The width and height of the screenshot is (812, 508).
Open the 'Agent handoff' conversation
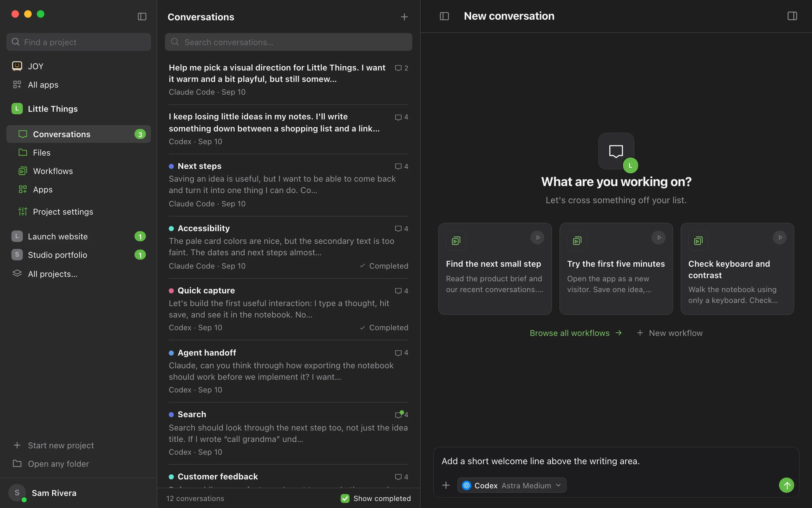pos(288,371)
